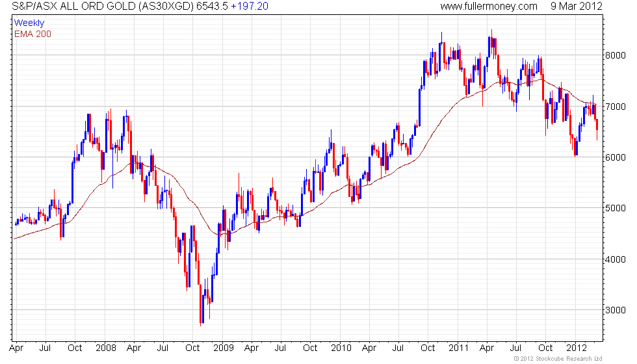Image resolution: width=637 pixels, height=364 pixels.
Task: Select the 4000 price axis label
Action: coord(615,259)
